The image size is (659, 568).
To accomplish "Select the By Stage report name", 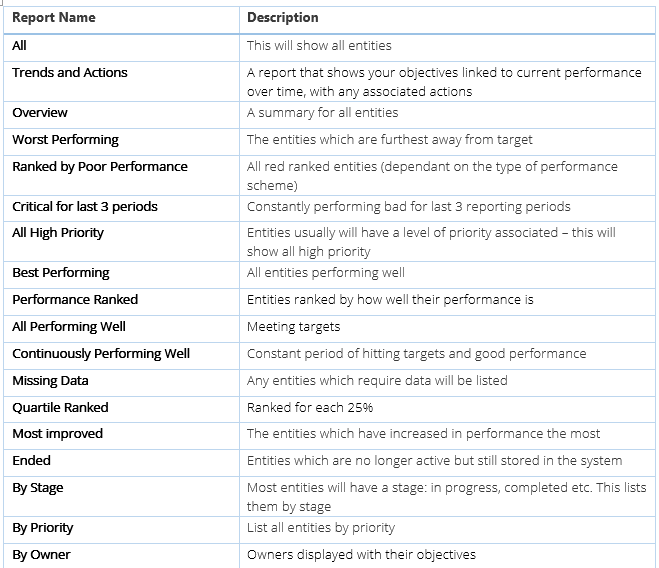I will (38, 488).
